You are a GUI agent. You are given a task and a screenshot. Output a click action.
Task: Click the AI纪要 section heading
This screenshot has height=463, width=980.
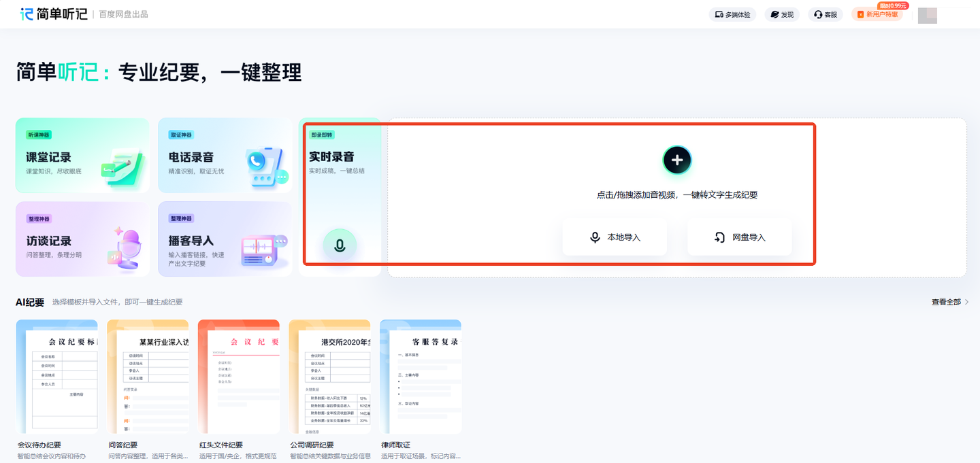[30, 302]
